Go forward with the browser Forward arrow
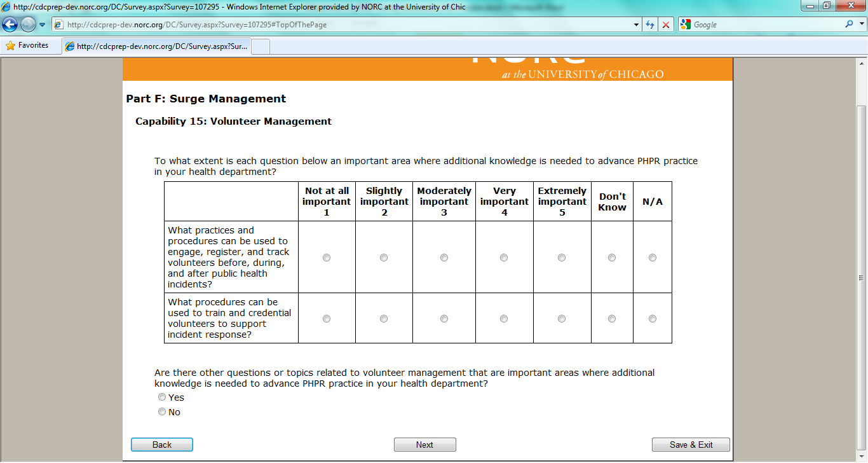Image resolution: width=868 pixels, height=463 pixels. tap(29, 25)
